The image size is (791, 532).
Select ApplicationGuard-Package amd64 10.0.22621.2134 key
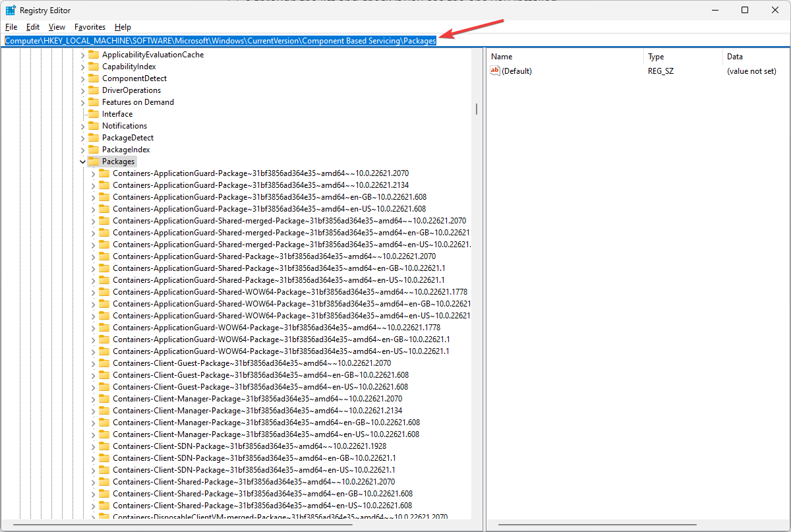point(260,185)
